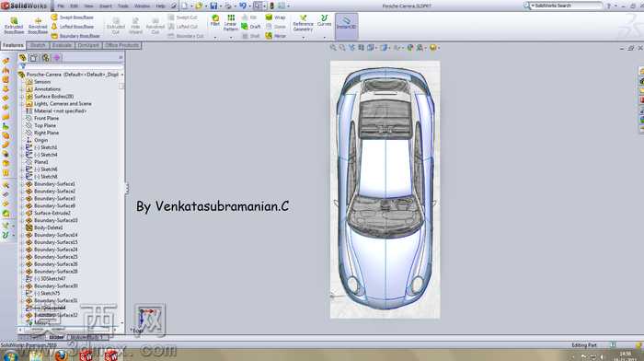Expand the Surface Bodies(28) folder
The image size is (644, 361).
click(x=22, y=96)
